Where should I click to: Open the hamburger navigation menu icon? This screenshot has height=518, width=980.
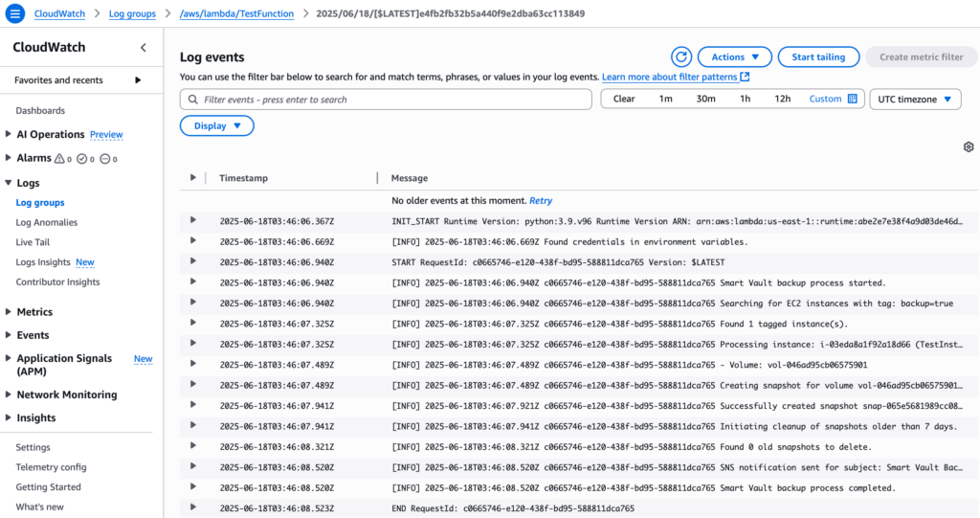[15, 14]
